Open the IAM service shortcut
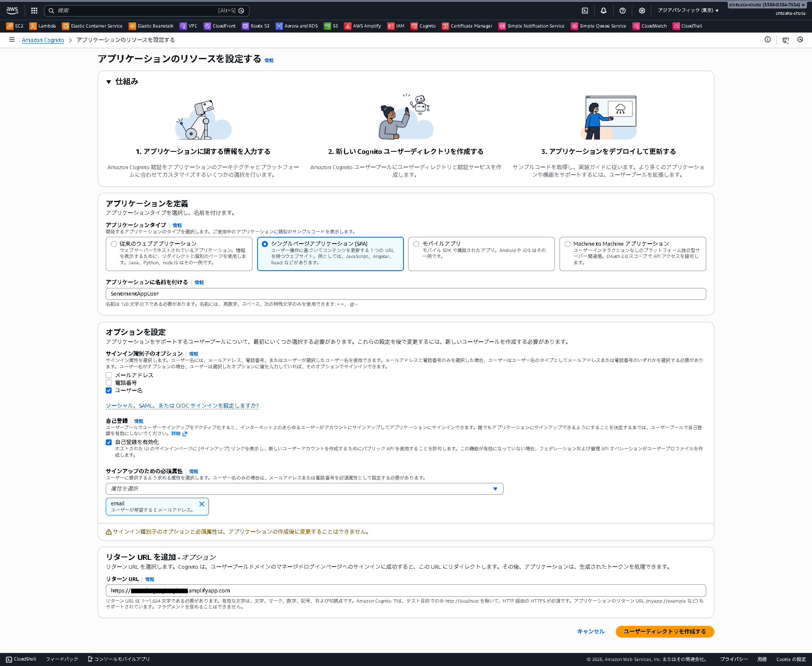 pyautogui.click(x=395, y=26)
